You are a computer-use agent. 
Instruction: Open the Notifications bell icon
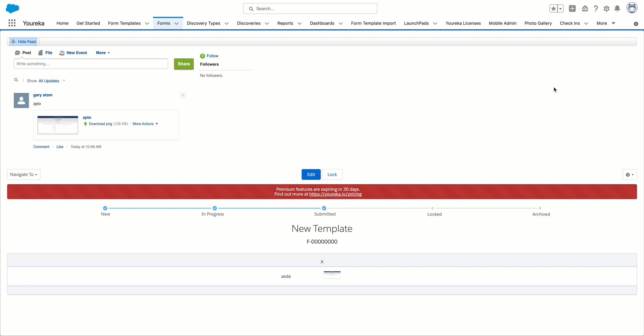pyautogui.click(x=617, y=9)
